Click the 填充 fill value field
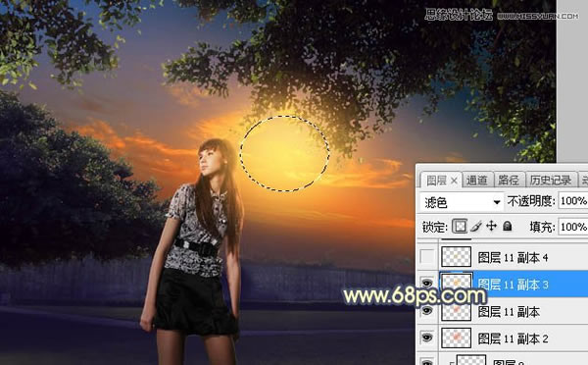The width and height of the screenshot is (588, 365). click(x=573, y=227)
